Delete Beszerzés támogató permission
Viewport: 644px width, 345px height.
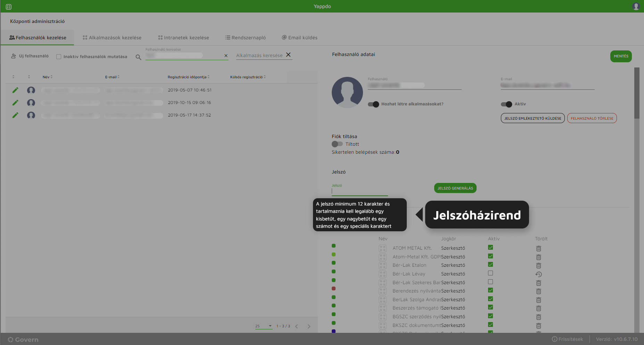point(538,308)
